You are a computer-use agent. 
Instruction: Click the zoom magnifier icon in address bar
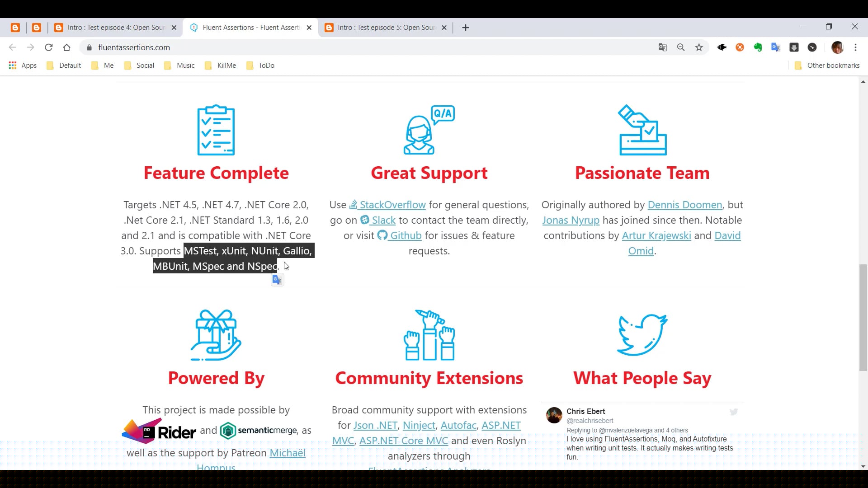coord(681,47)
